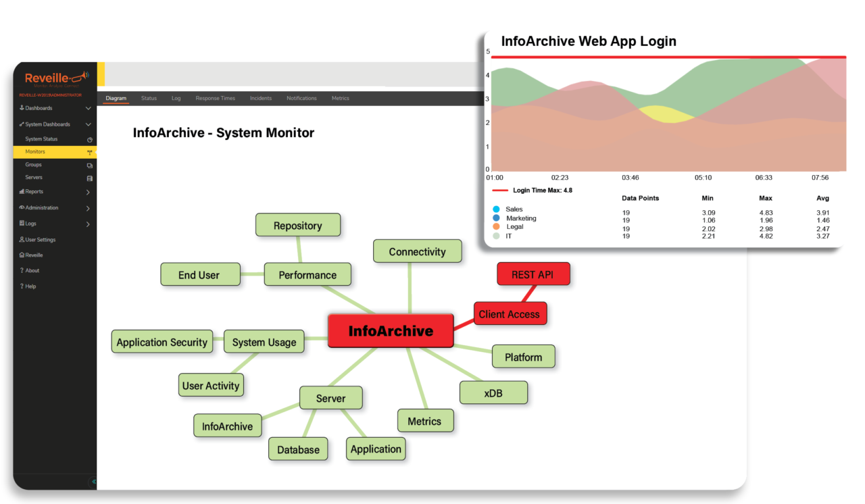Switch to the Response Times tab
Viewport: 865px width, 504px height.
(215, 98)
